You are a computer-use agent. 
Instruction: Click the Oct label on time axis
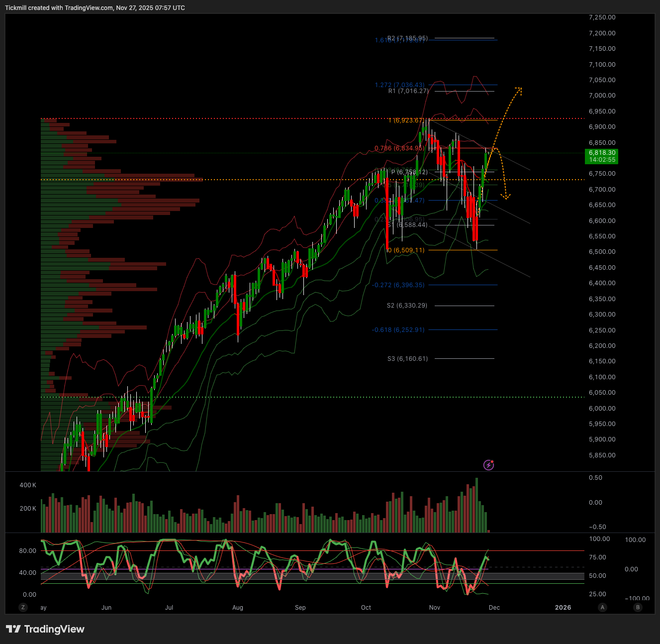pyautogui.click(x=366, y=608)
